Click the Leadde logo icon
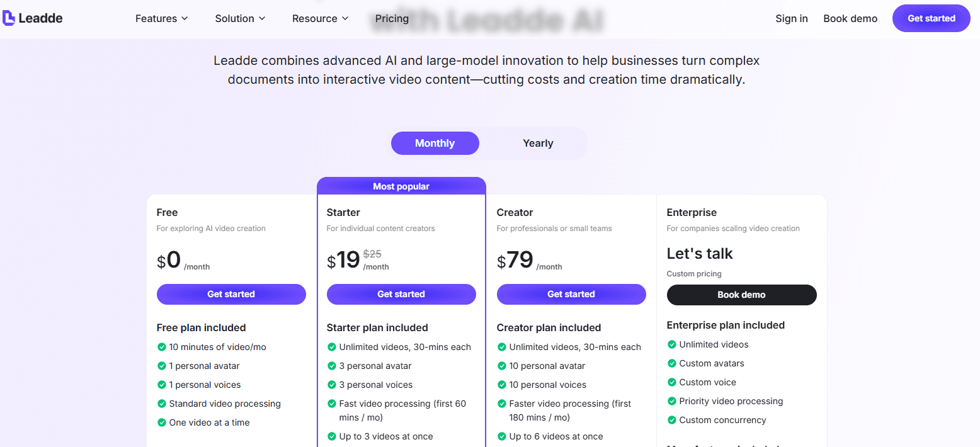980x447 pixels. (9, 18)
